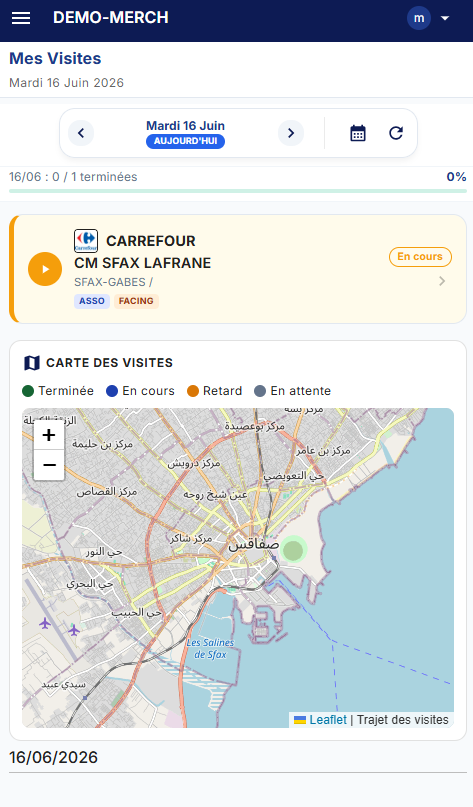
Task: Refresh the visits list
Action: click(396, 133)
